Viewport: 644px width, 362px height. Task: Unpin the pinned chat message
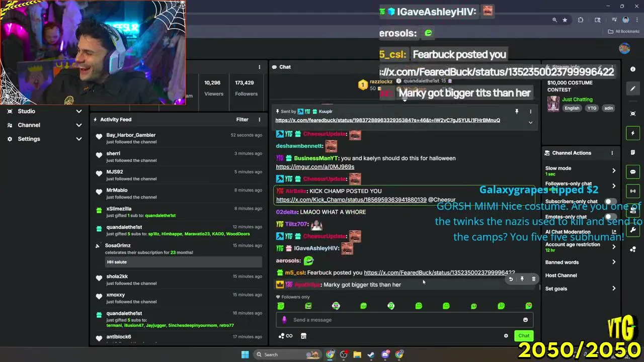click(516, 112)
